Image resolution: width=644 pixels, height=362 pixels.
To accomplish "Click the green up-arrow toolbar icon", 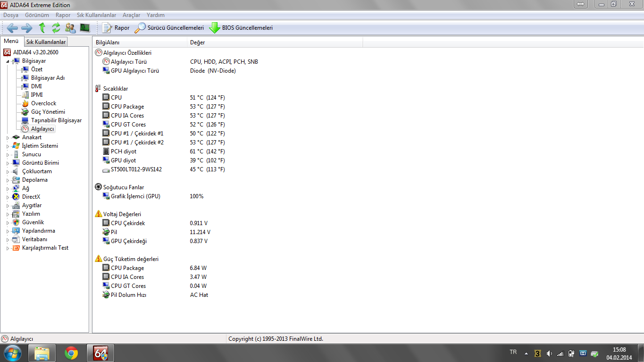I will (42, 28).
